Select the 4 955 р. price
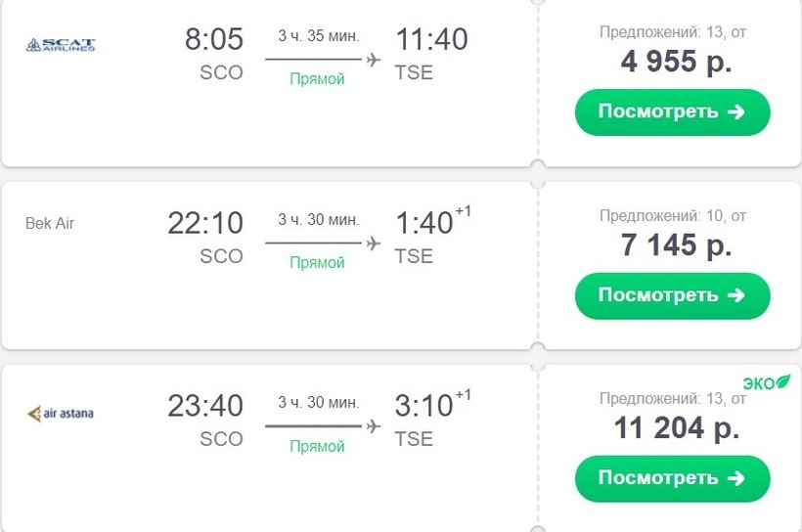The height and width of the screenshot is (532, 802). 676,62
